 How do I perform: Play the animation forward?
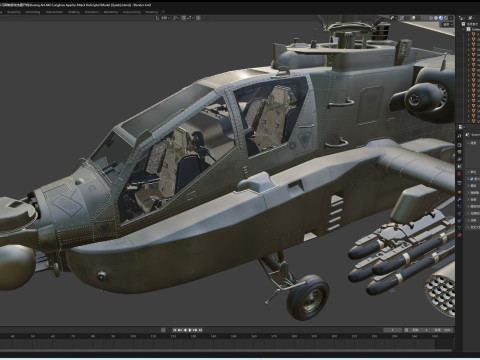(190, 330)
